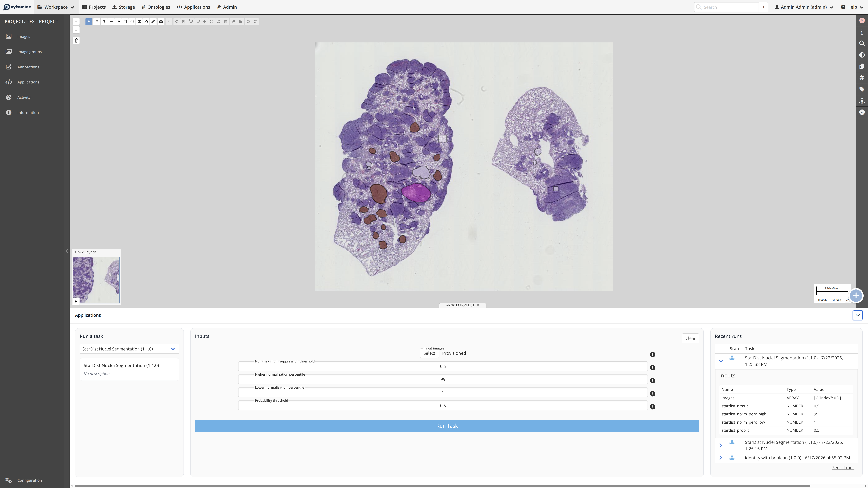Redo the last action
The width and height of the screenshot is (868, 488).
[x=255, y=22]
